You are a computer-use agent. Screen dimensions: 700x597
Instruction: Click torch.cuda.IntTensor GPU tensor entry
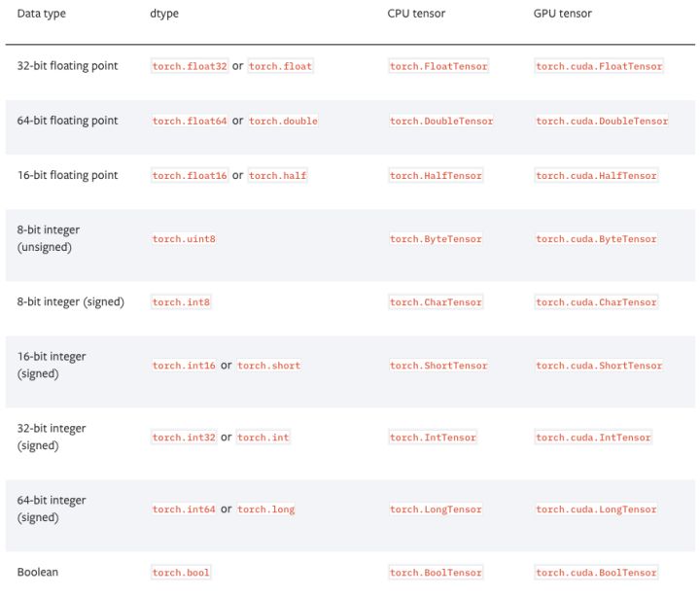(593, 438)
